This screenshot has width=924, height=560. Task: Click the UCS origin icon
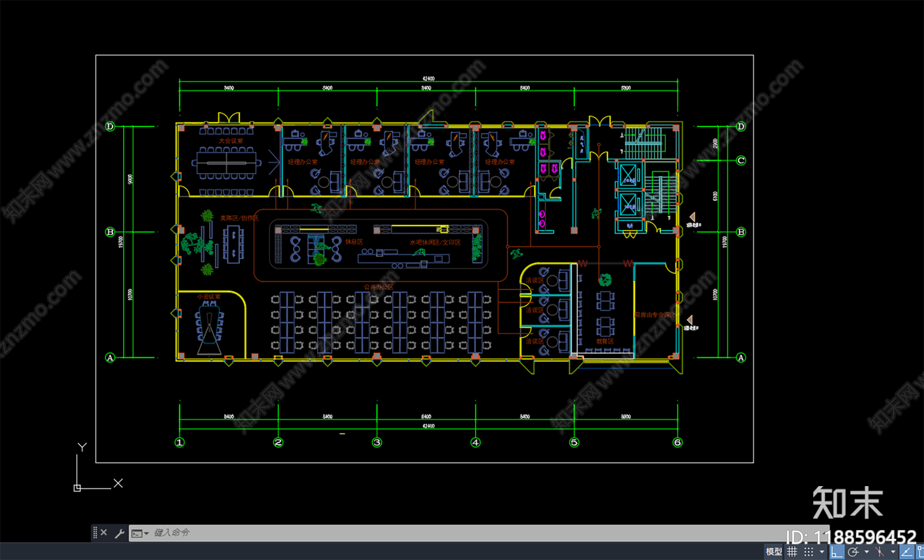click(x=77, y=488)
